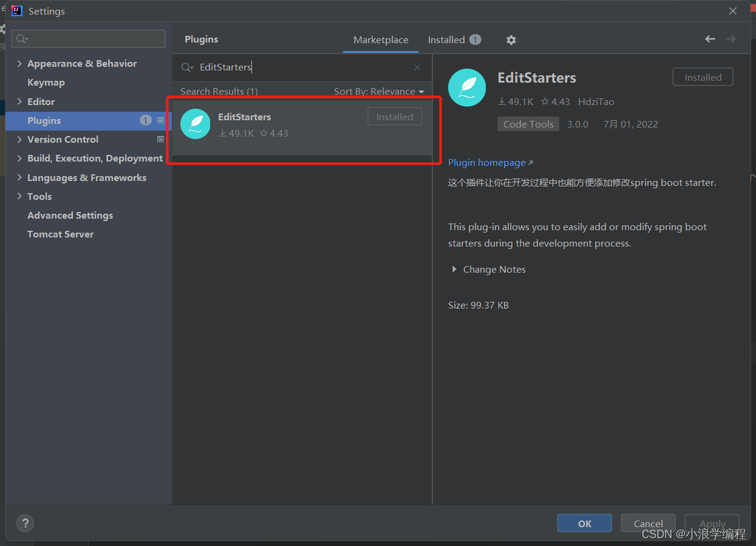Viewport: 756px width, 546px height.
Task: Click Search Results (1) label
Action: coord(219,92)
